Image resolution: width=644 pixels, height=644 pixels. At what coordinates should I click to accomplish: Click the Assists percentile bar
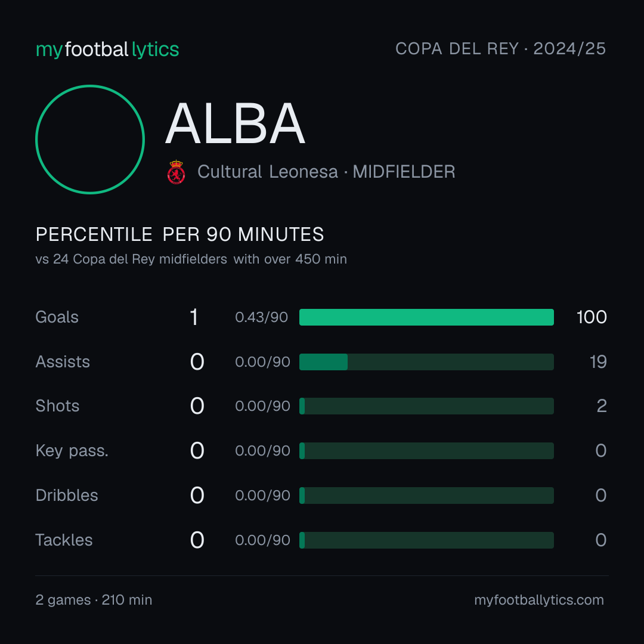coord(426,362)
